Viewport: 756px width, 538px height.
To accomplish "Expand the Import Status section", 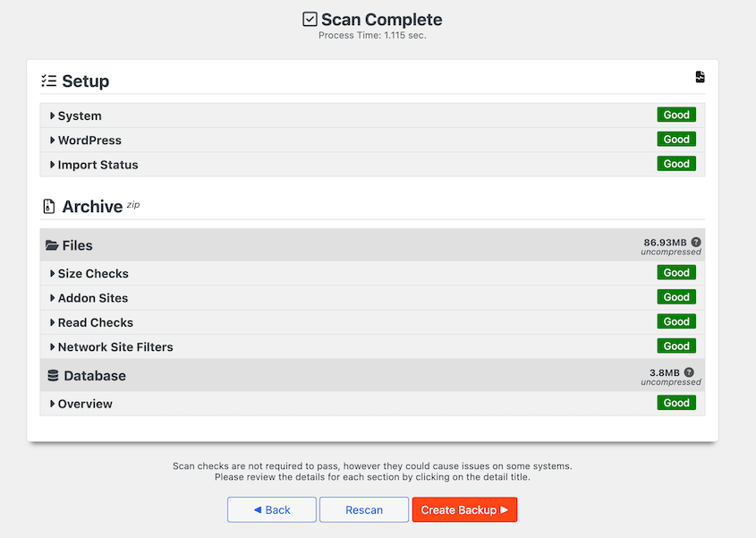I will coord(372,165).
